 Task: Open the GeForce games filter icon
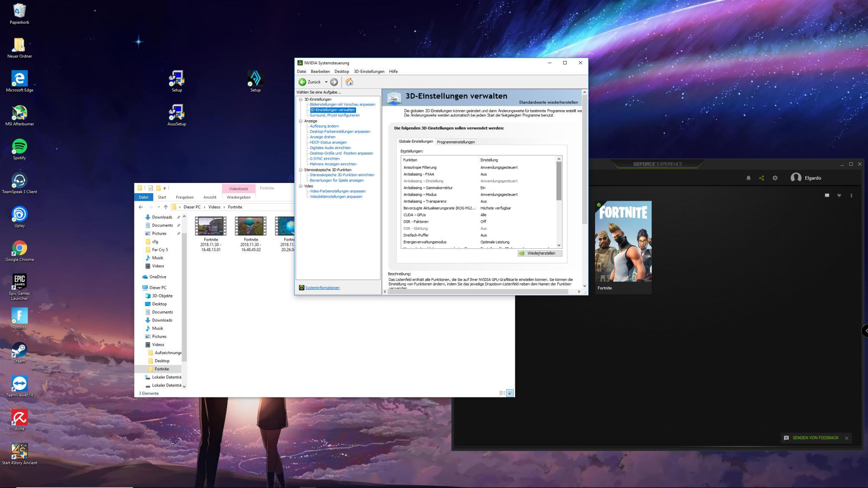[x=839, y=195]
